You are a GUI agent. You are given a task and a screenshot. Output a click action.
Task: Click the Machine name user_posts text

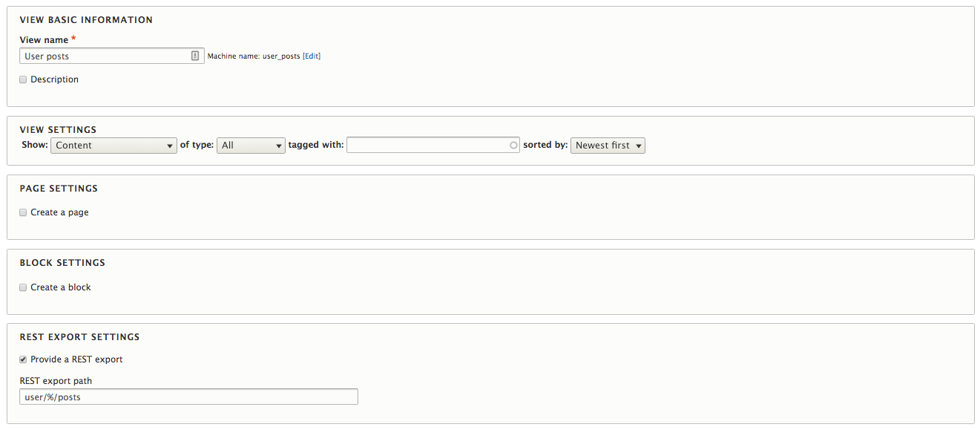pyautogui.click(x=254, y=56)
